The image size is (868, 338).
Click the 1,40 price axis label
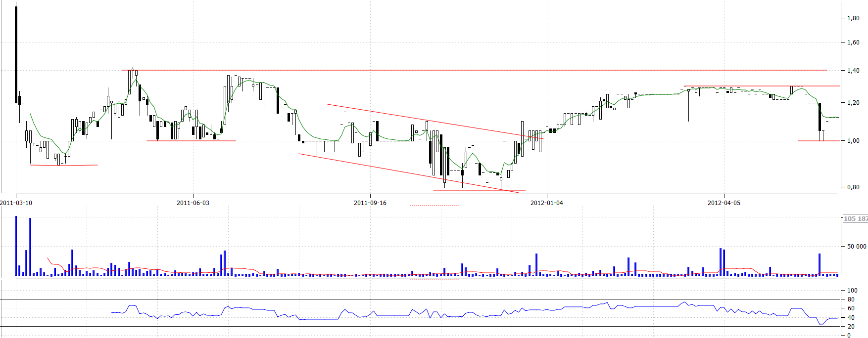(x=853, y=71)
